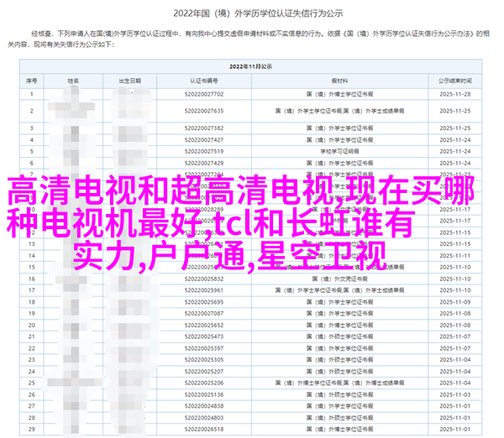Select certificate number 520220027635
Screen dimensions: 504x438
click(x=204, y=111)
